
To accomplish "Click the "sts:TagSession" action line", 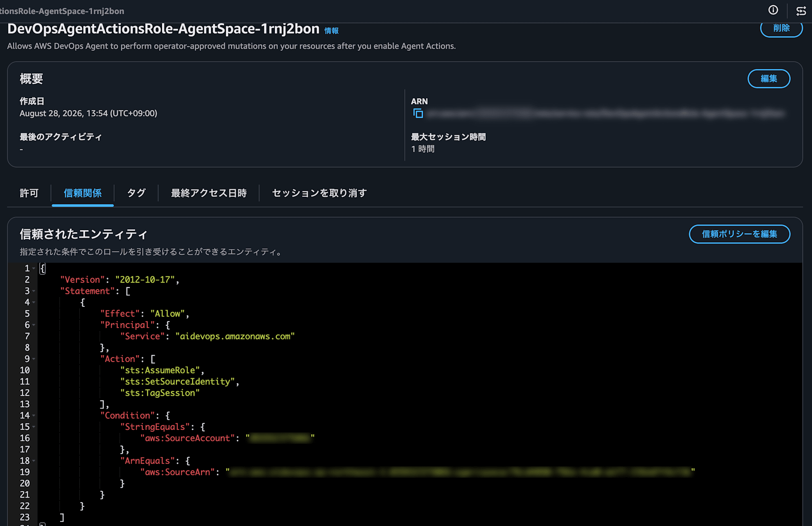I will [160, 393].
